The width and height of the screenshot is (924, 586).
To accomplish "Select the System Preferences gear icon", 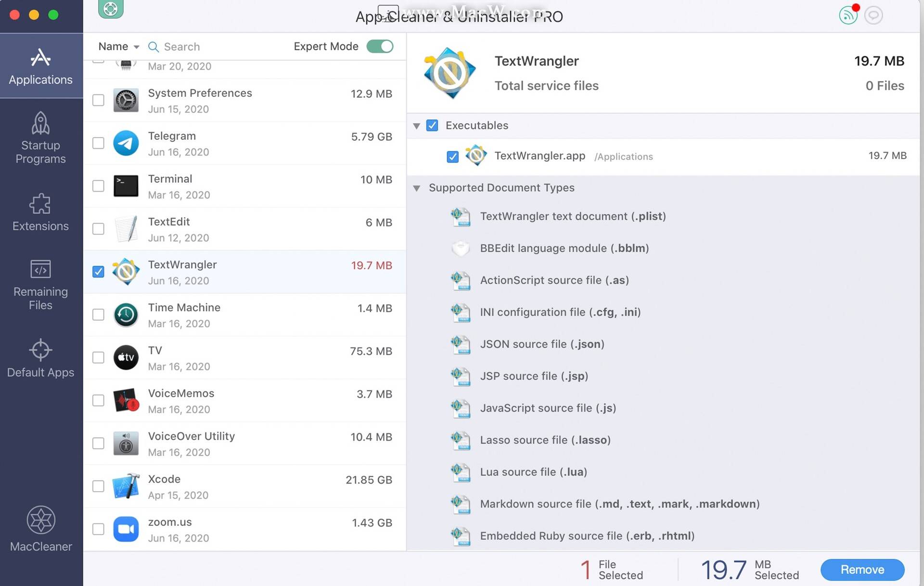I will coord(126,100).
